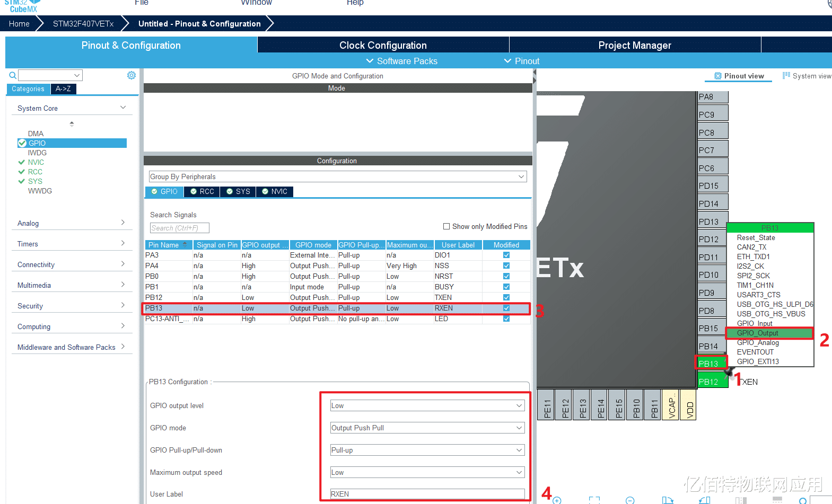Toggle the Modified checkbox for PC13-ANTI
This screenshot has height=504, width=832.
506,319
